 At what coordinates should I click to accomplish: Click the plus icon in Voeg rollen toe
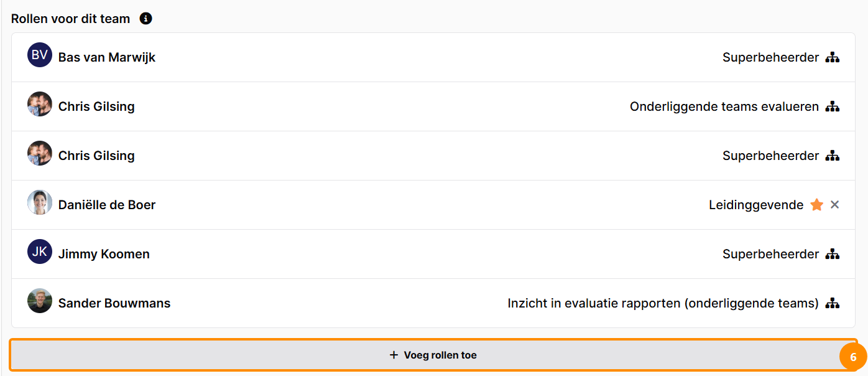(x=393, y=355)
